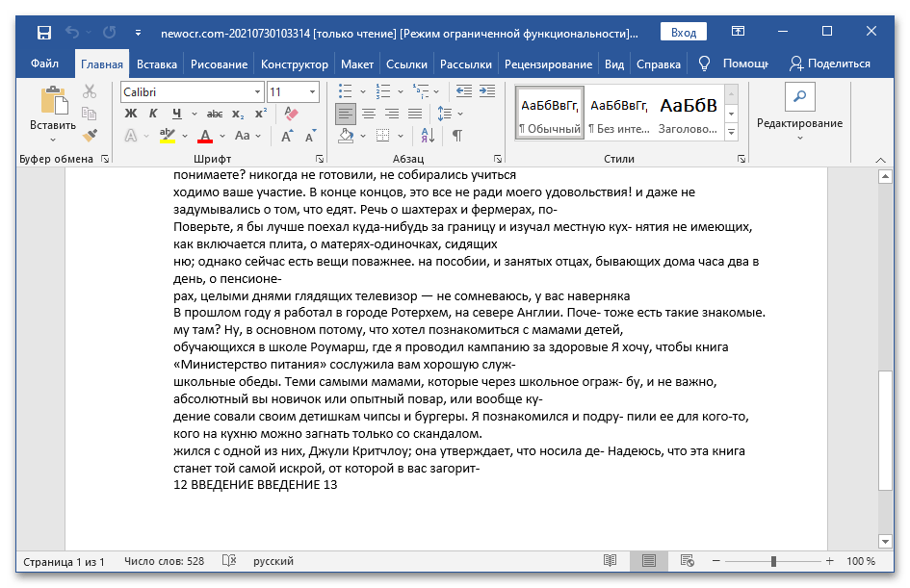Open the Calibri font name dropdown

click(x=257, y=92)
